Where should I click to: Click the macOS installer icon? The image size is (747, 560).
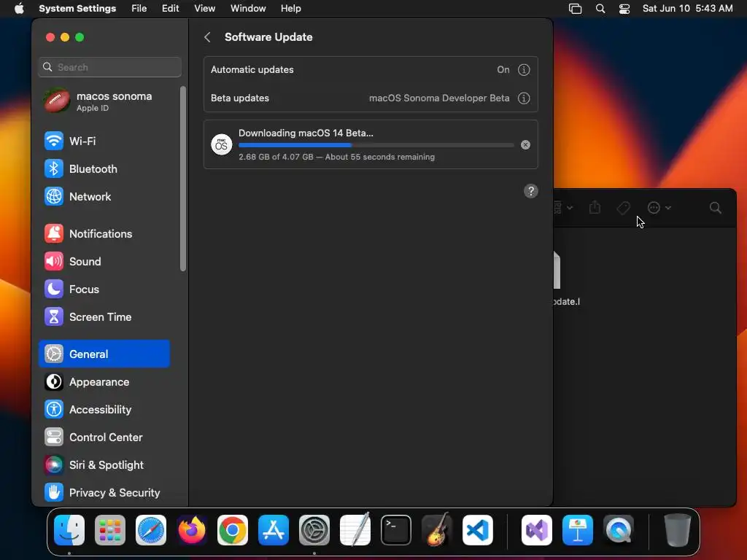[222, 144]
